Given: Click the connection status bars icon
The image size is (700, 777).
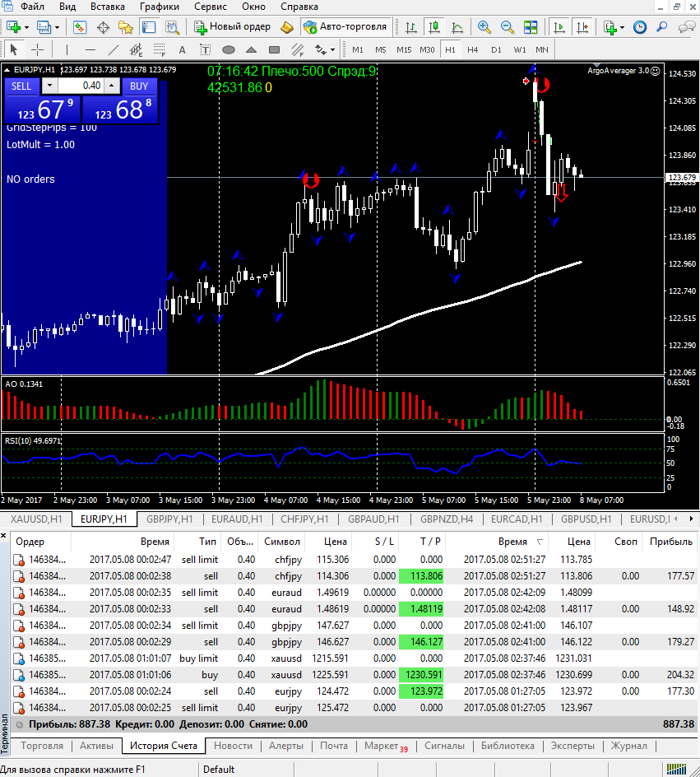Looking at the screenshot, I should (676, 769).
